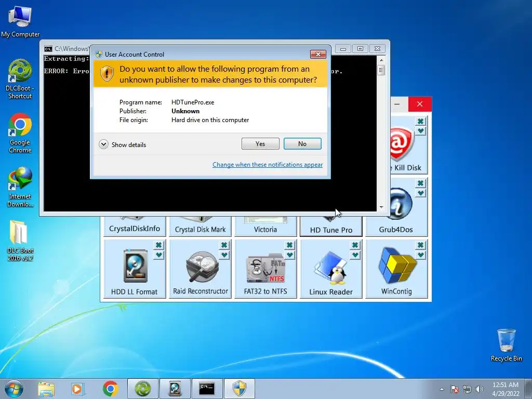The width and height of the screenshot is (532, 399).
Task: Switch to DLCBoot taskbar button
Action: tap(143, 389)
